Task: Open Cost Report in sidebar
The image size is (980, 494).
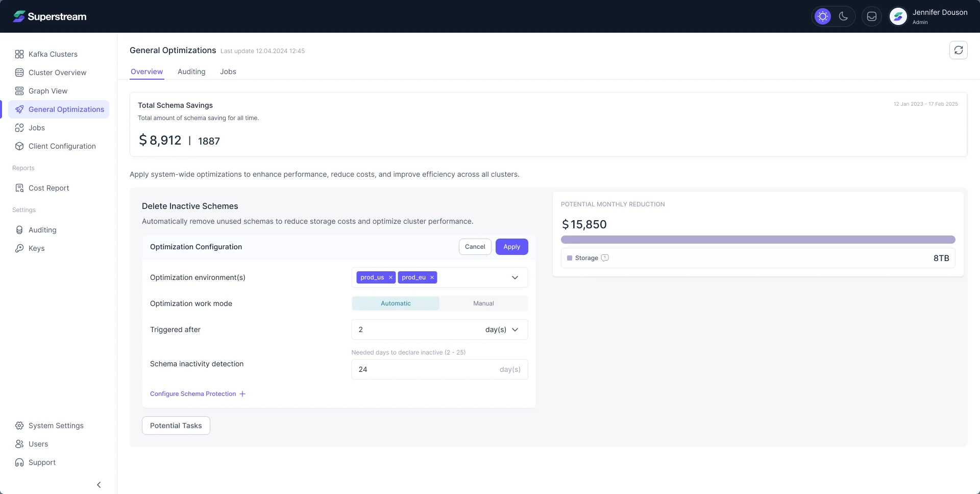Action: pyautogui.click(x=59, y=188)
